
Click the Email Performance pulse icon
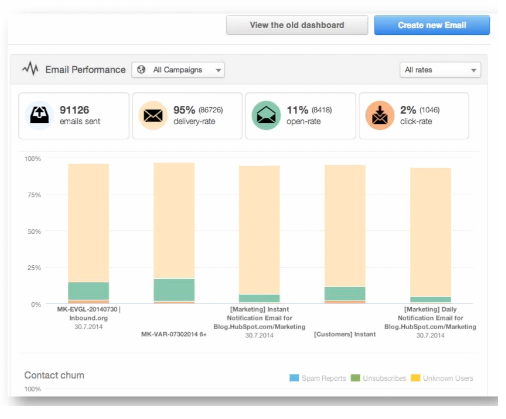[30, 69]
